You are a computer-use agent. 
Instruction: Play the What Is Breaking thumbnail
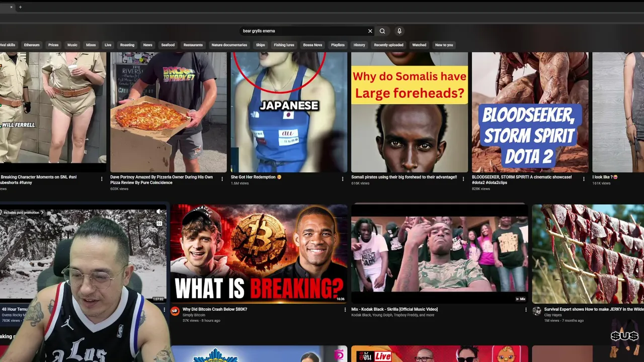coord(259,253)
